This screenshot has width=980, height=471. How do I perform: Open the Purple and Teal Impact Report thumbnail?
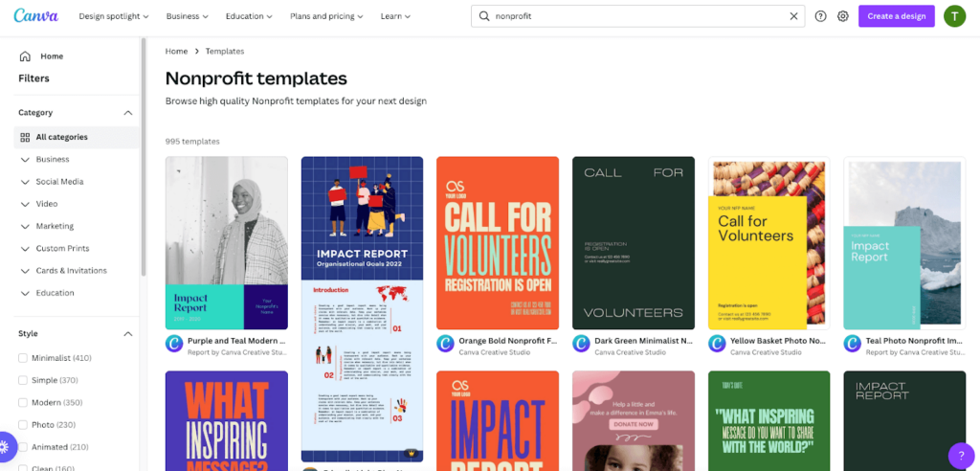226,243
